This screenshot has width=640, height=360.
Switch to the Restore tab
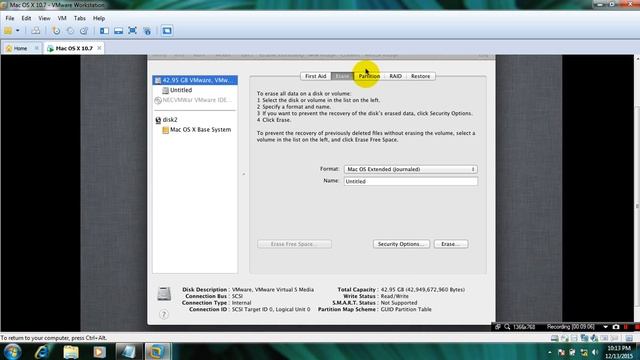[x=420, y=76]
